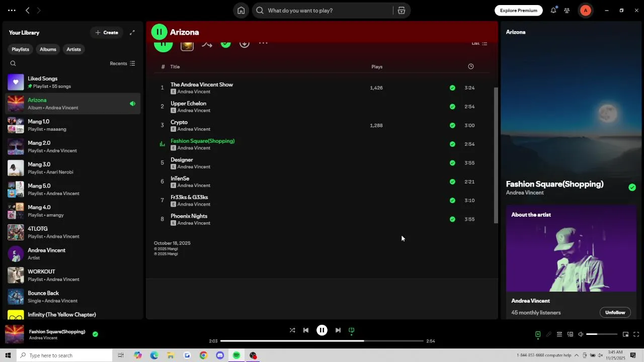Image resolution: width=644 pixels, height=362 pixels.
Task: Open the play queue
Action: (559, 334)
